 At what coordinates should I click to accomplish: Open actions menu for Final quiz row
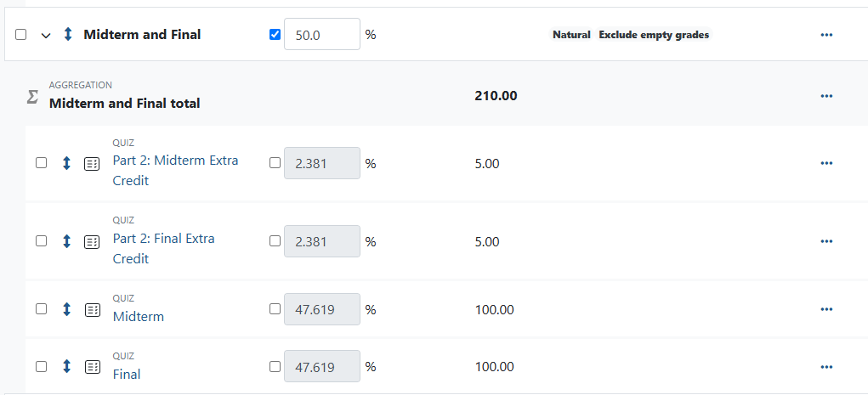[826, 367]
